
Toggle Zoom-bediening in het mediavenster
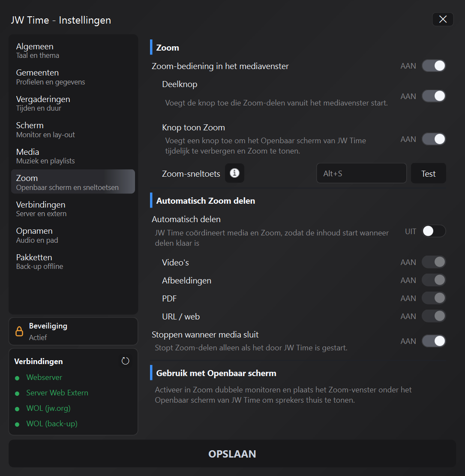(433, 66)
